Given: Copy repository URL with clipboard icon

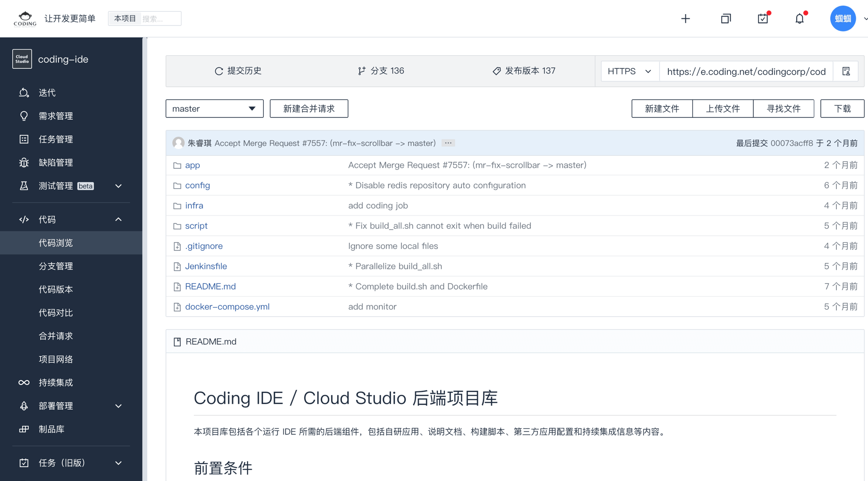Looking at the screenshot, I should (846, 71).
